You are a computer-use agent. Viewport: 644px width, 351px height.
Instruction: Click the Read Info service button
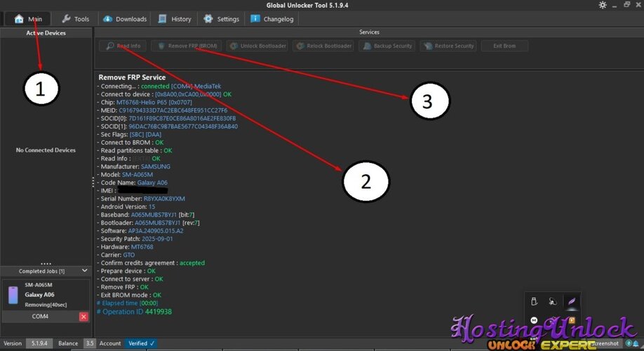coord(123,46)
